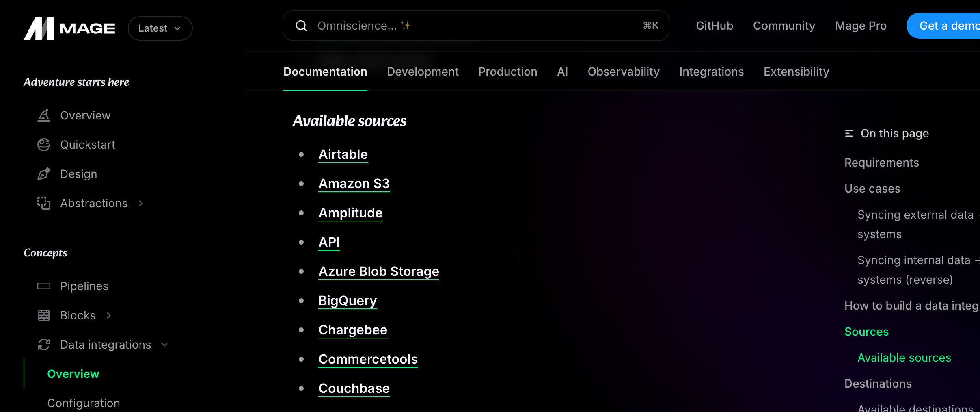
Task: Go to Overview under Adventure starts here
Action: click(x=85, y=115)
